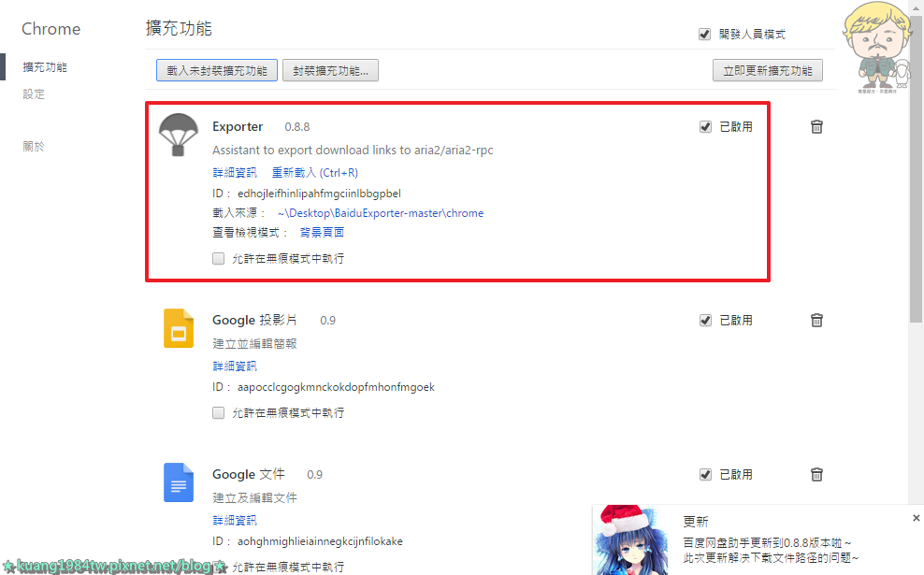The image size is (924, 575).
Task: Reload Exporter via 重新載入 (Ctrl+R) link
Action: pos(314,173)
